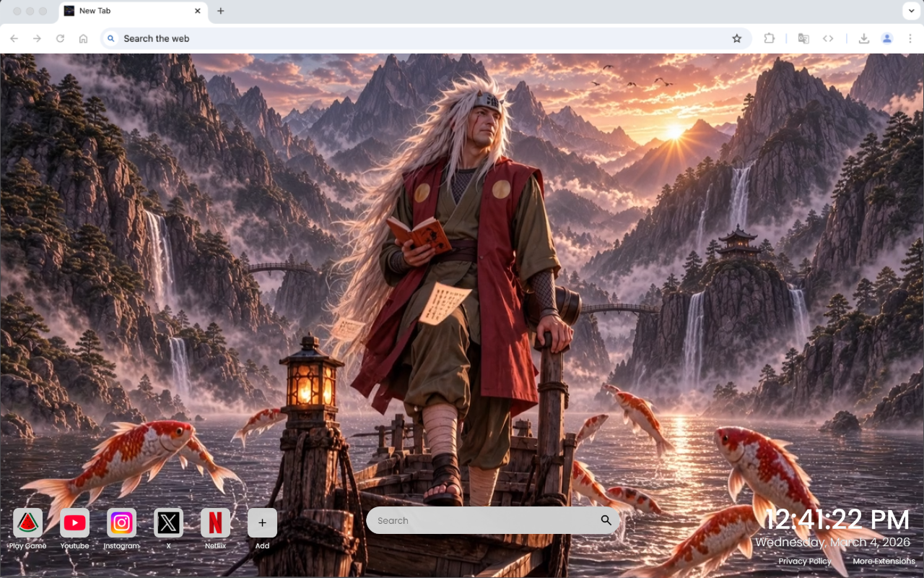Open the Extensions puzzle menu
The height and width of the screenshot is (578, 924).
pos(769,38)
